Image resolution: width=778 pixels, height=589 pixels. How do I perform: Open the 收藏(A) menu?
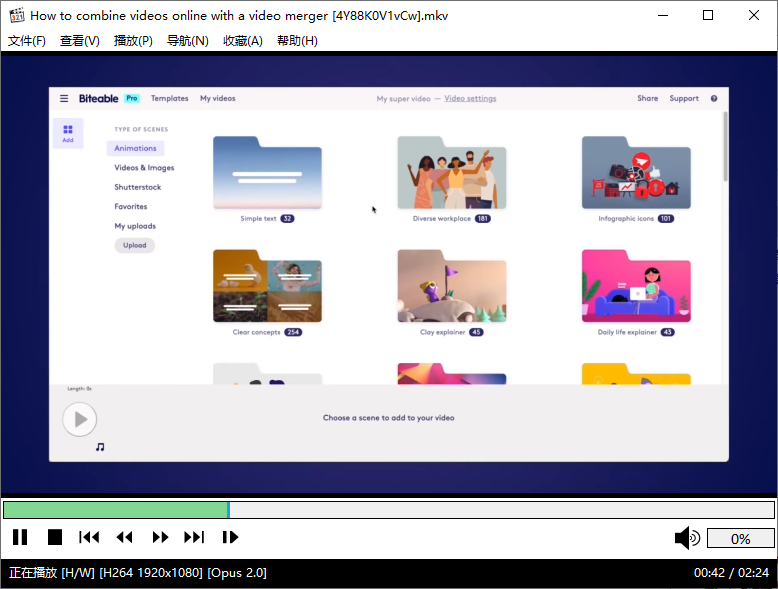tap(242, 41)
